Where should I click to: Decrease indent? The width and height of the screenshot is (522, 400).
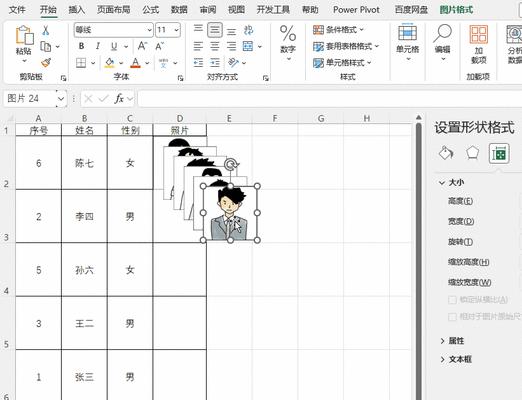point(198,63)
